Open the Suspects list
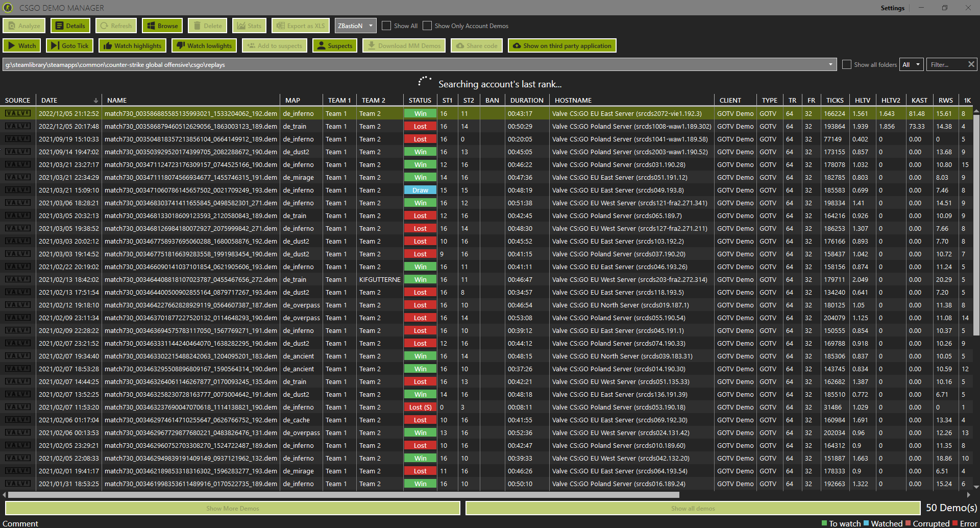The width and height of the screenshot is (980, 528). point(335,45)
